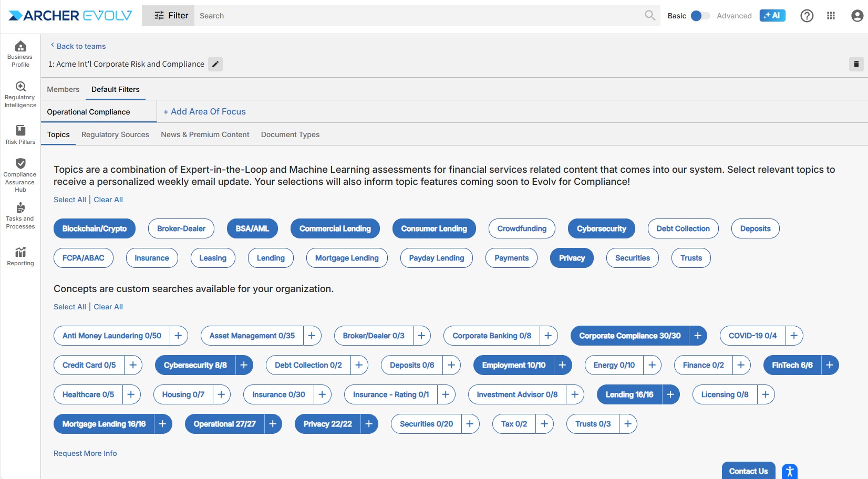Image resolution: width=868 pixels, height=479 pixels.
Task: Switch the Basic/Advanced search toggle
Action: tap(700, 16)
